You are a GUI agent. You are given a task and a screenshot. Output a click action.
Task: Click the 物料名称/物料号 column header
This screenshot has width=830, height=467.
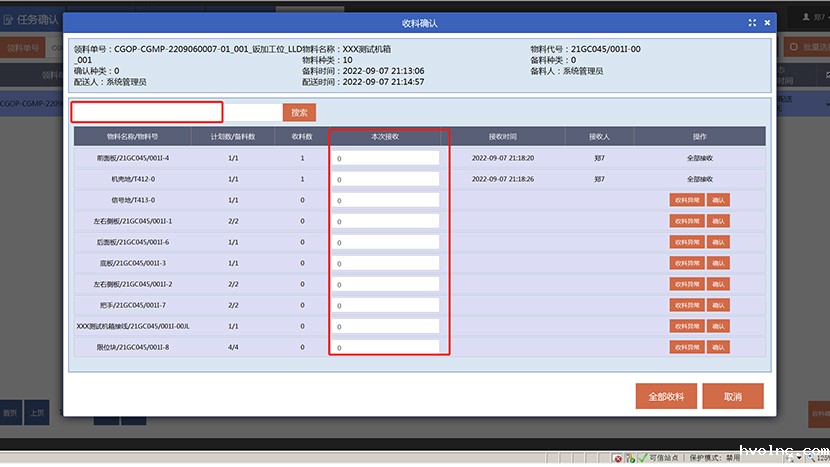tap(133, 136)
